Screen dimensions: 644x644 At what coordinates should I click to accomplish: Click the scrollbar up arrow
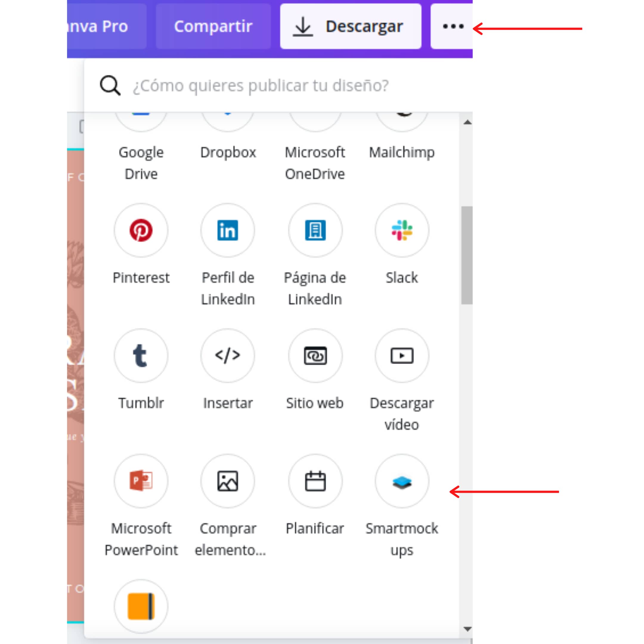click(x=467, y=122)
